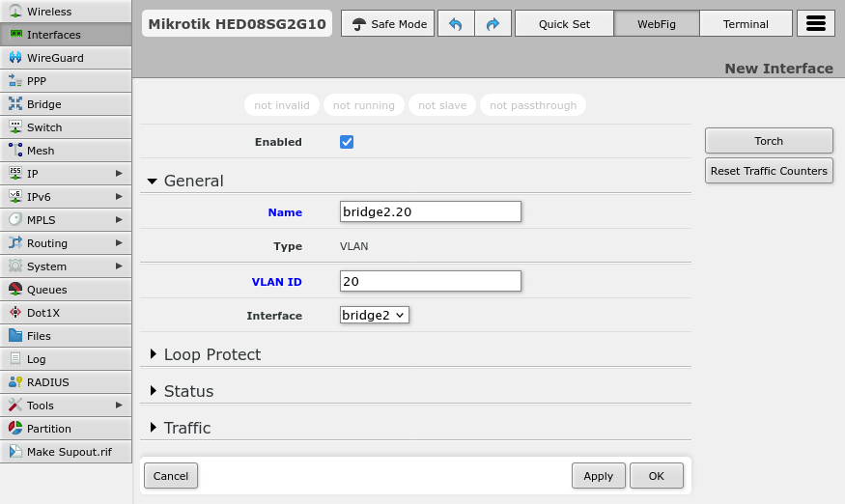Screen dimensions: 845x504
Task: Click the VLAN ID input field
Action: point(431,281)
